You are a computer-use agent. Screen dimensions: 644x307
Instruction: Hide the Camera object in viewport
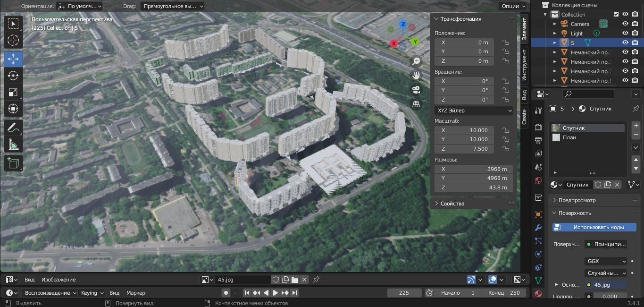[625, 24]
